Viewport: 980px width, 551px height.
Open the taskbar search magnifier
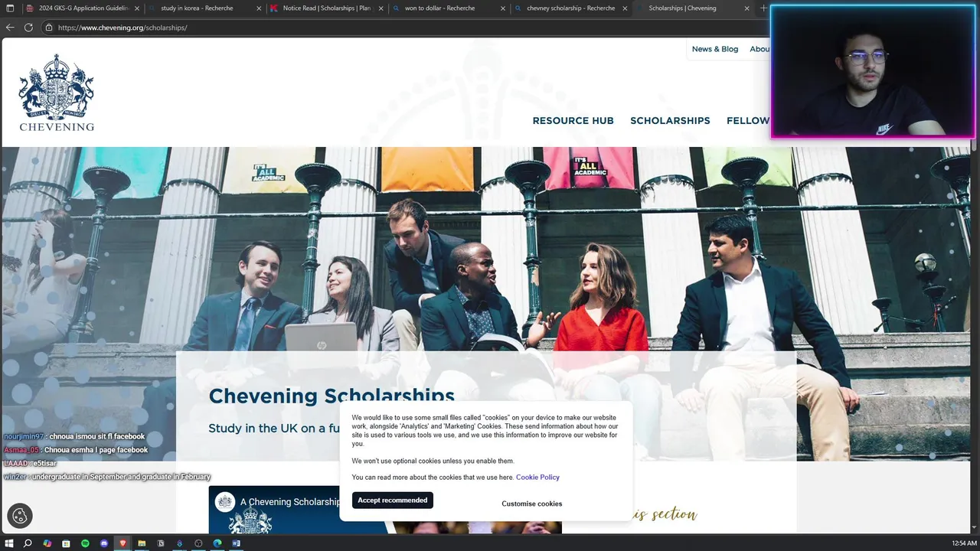point(28,543)
